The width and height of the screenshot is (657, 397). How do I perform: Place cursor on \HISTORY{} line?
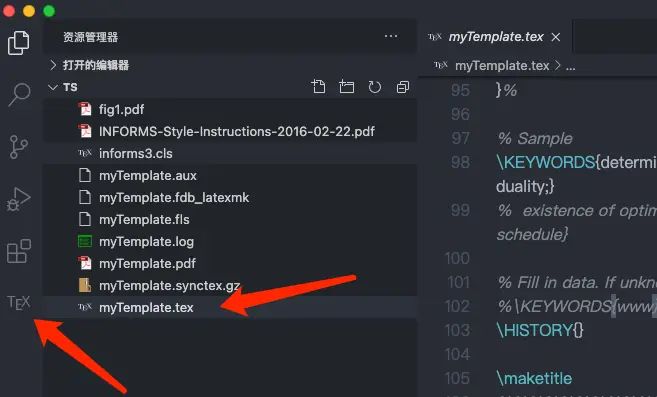tap(539, 330)
